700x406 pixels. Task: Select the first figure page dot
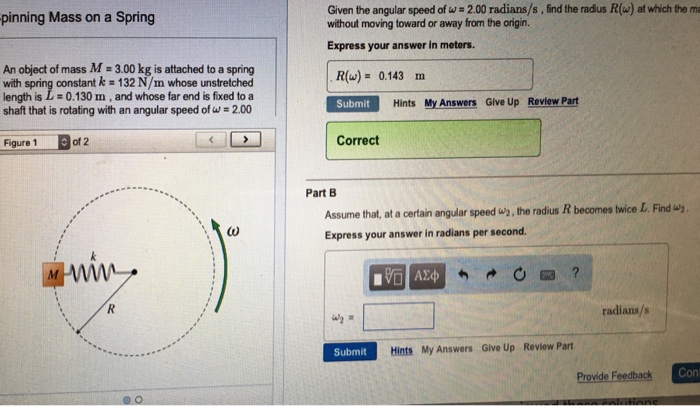point(127,400)
